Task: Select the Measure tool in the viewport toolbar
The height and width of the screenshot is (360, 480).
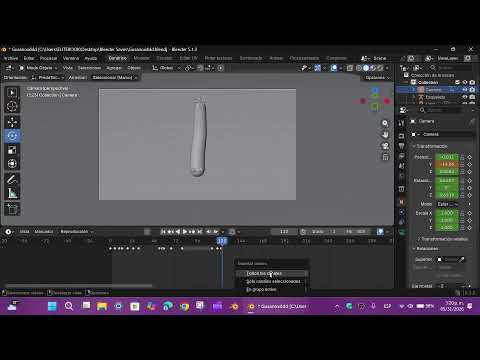Action: [x=12, y=193]
